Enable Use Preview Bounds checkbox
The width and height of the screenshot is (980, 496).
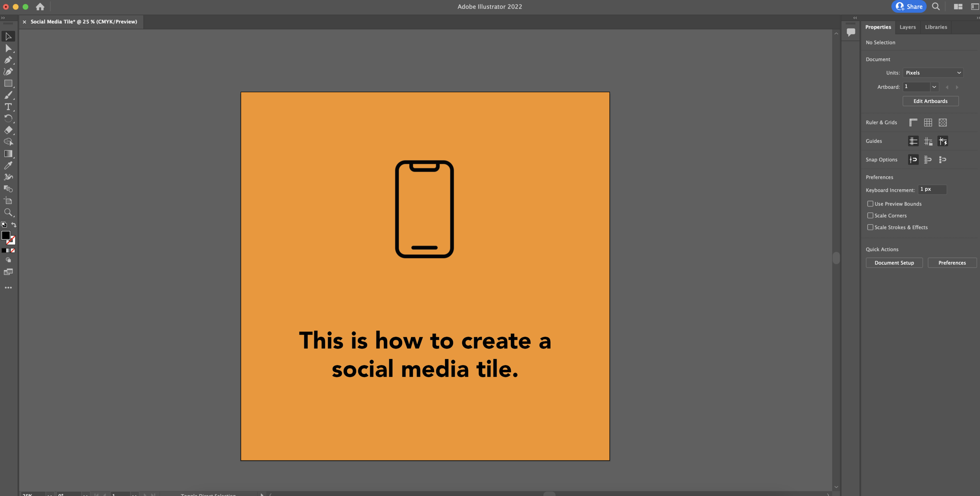tap(870, 204)
